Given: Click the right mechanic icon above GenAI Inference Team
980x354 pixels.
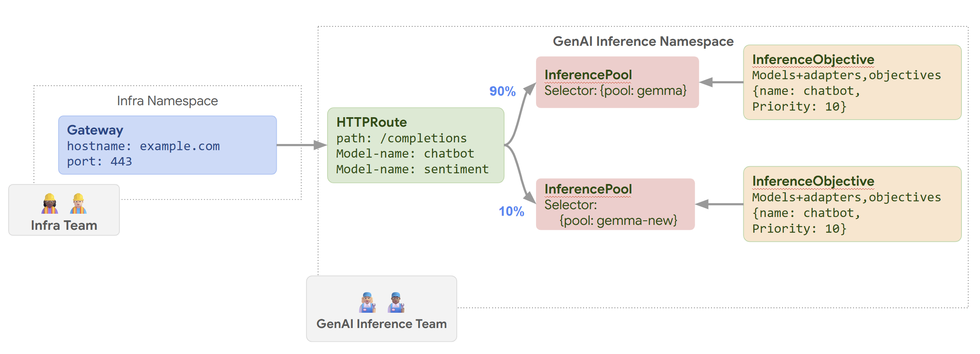Looking at the screenshot, I should click(396, 302).
